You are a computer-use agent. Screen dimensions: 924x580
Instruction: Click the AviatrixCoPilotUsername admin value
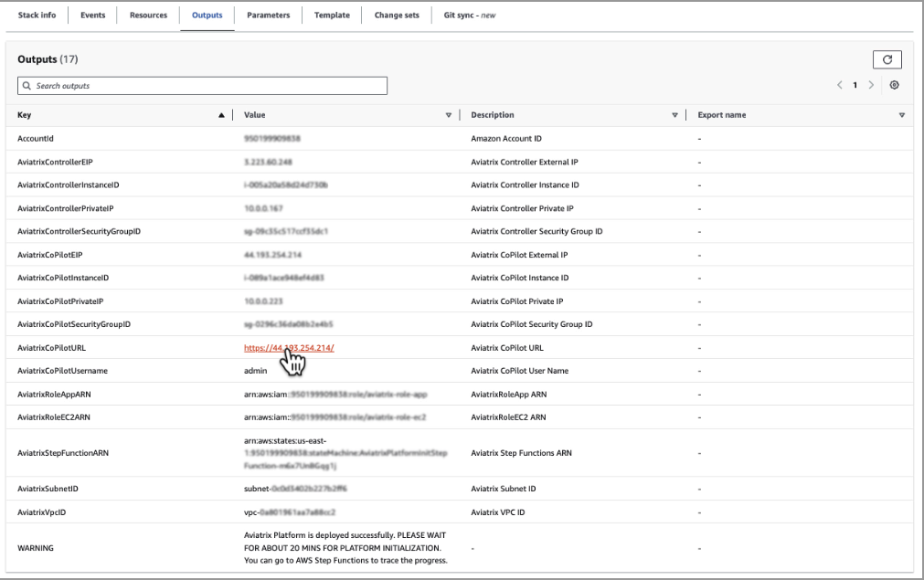point(257,371)
